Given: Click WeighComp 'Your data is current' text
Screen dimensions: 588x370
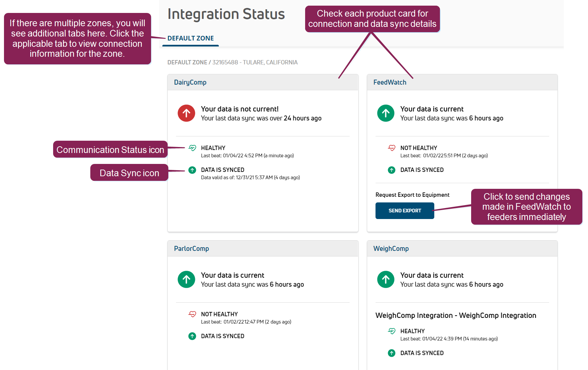Looking at the screenshot, I should (432, 275).
